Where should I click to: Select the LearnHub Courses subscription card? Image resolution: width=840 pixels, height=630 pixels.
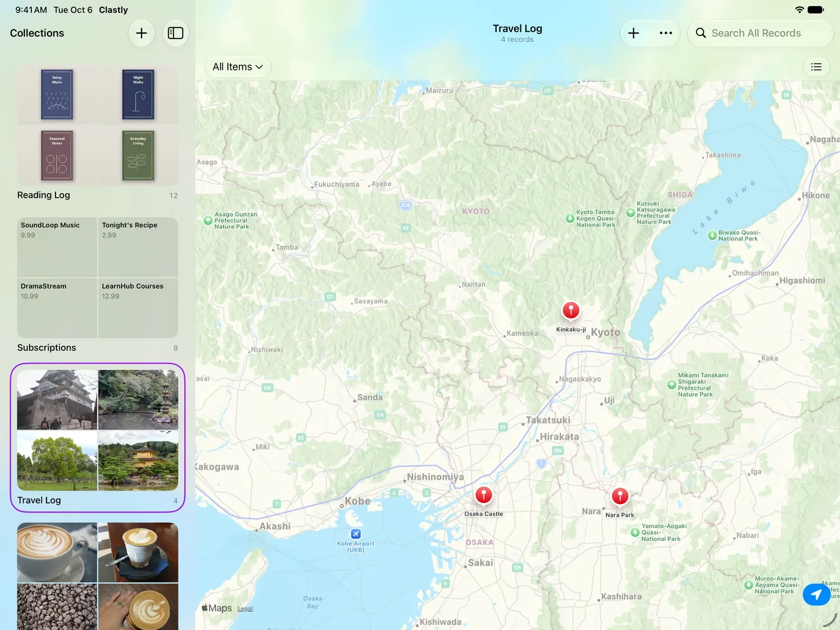click(138, 308)
